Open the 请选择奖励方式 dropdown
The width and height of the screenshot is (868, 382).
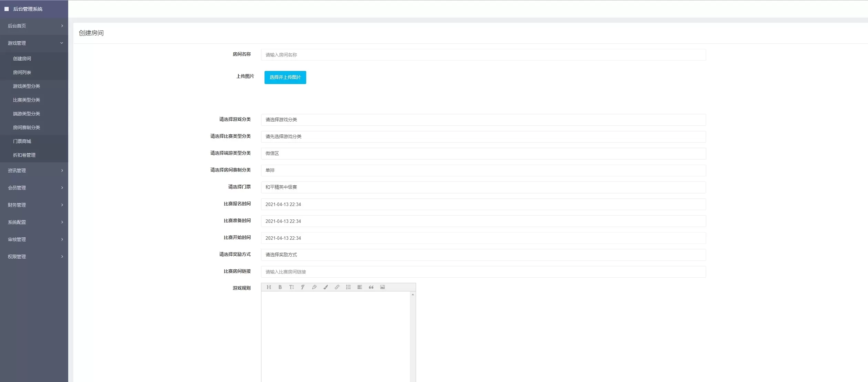(483, 255)
